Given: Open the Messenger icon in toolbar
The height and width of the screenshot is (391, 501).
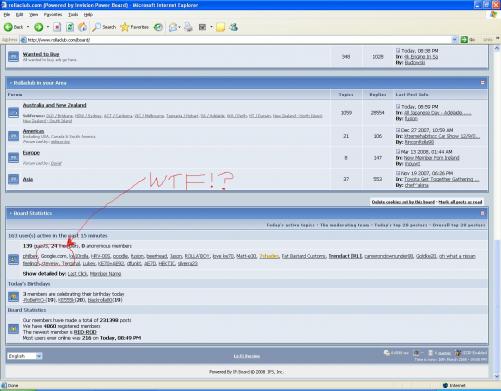Looking at the screenshot, I should click(x=234, y=27).
